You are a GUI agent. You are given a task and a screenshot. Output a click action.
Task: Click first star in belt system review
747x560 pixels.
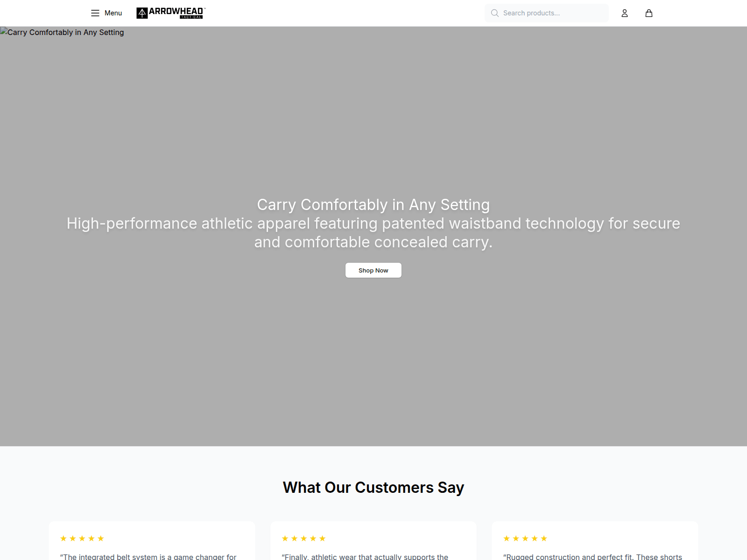point(63,539)
